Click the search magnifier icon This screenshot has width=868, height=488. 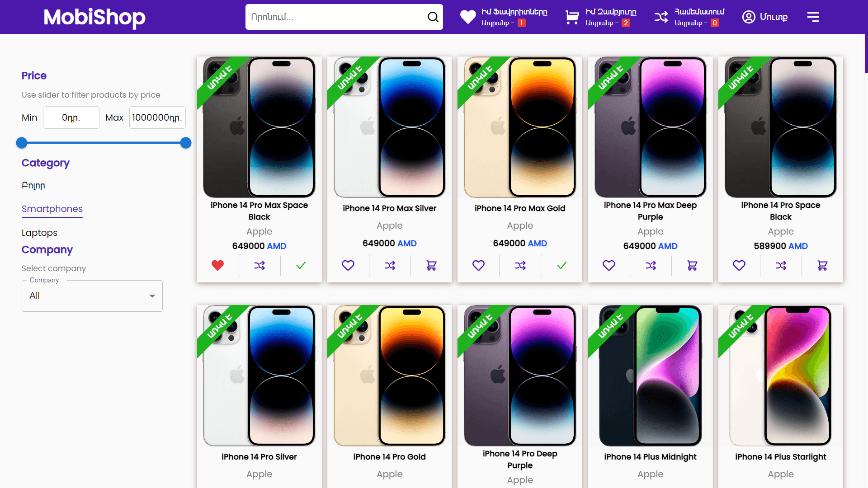click(x=433, y=17)
